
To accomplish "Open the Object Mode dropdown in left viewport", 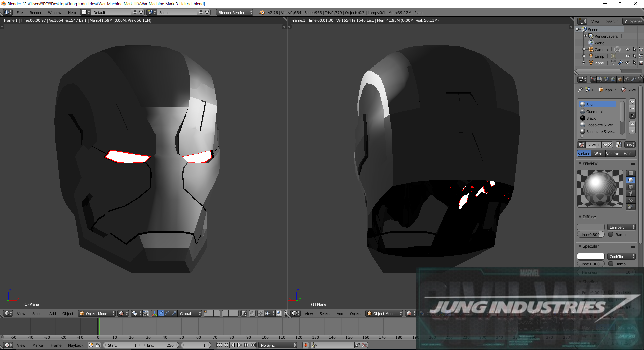I will pos(97,313).
